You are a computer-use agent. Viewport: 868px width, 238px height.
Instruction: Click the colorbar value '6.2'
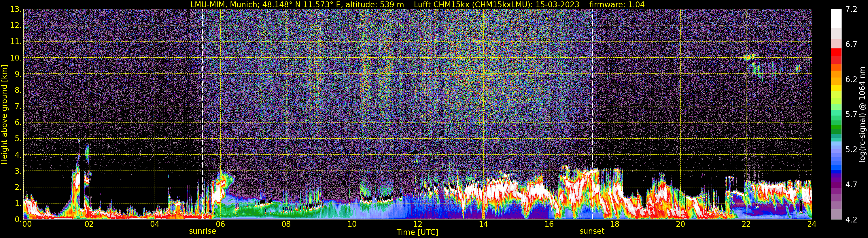point(851,80)
